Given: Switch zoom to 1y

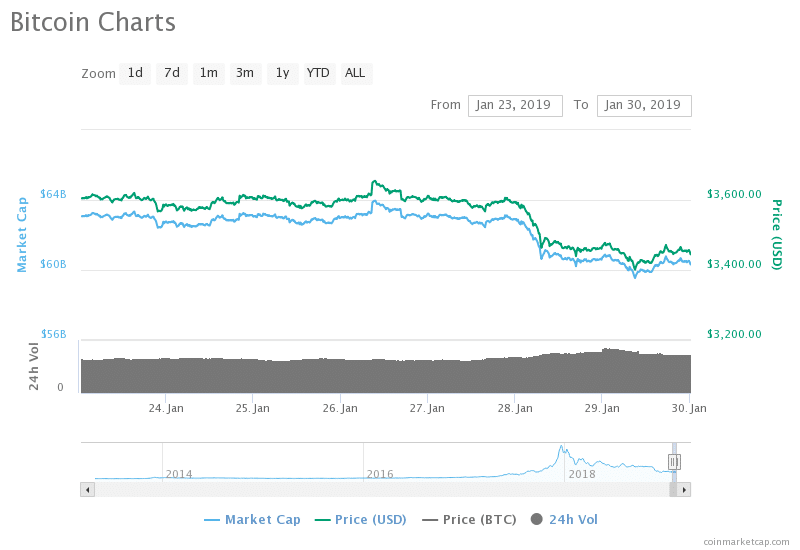Looking at the screenshot, I should pyautogui.click(x=283, y=73).
